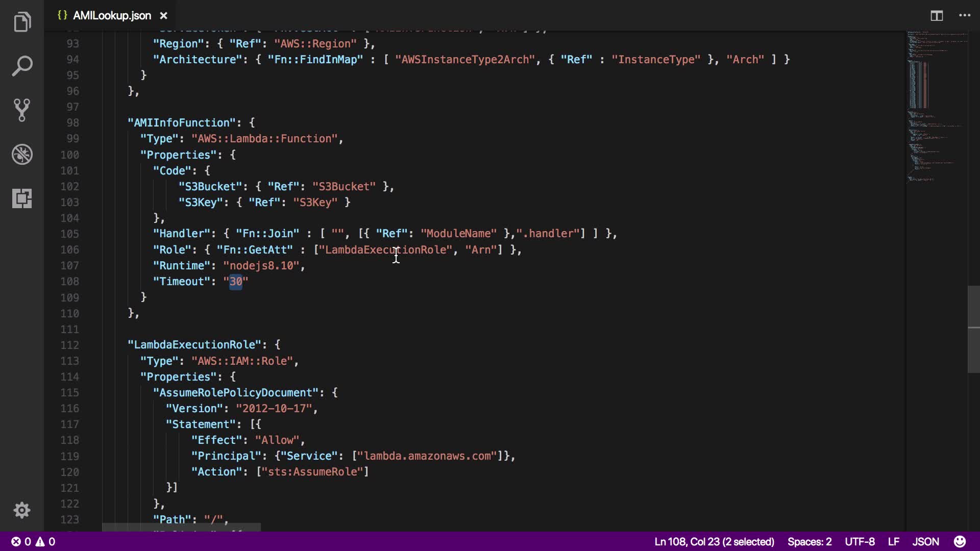Change the UTF-8 file encoding
The image size is (980, 551).
tap(860, 541)
